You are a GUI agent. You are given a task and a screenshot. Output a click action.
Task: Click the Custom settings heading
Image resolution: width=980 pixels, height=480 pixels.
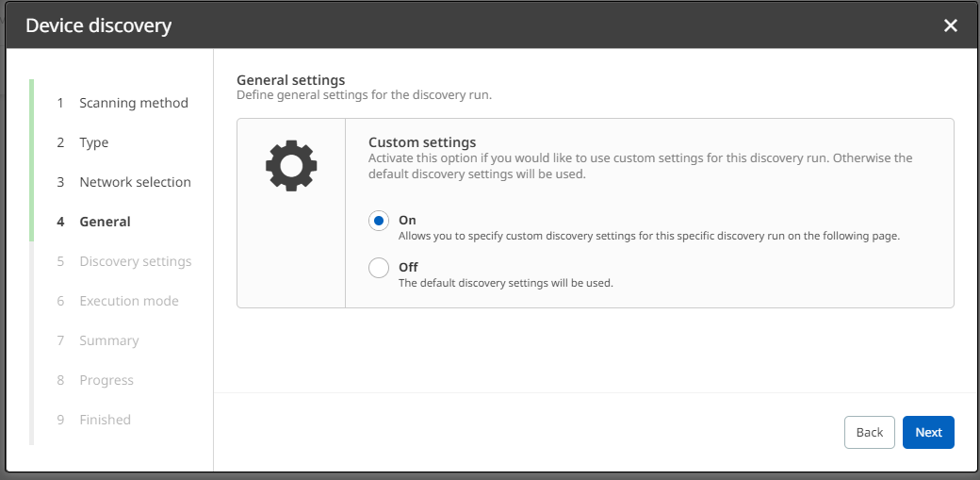click(421, 142)
